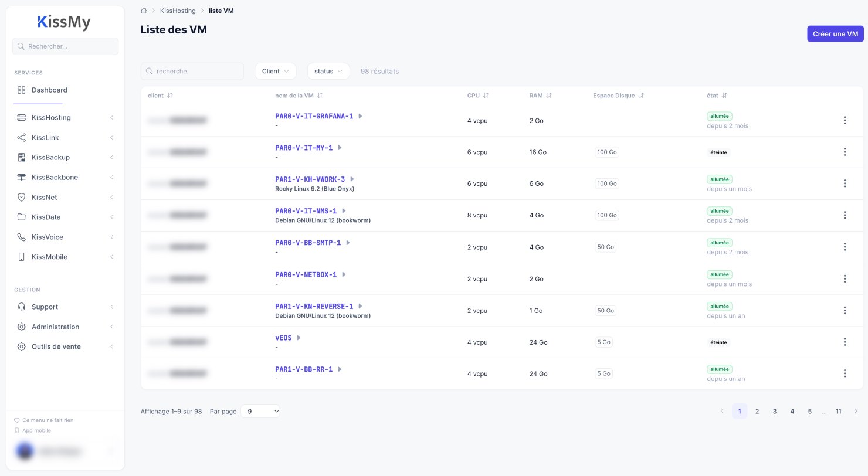Click the home icon in breadcrumb
This screenshot has width=868, height=476.
[144, 11]
